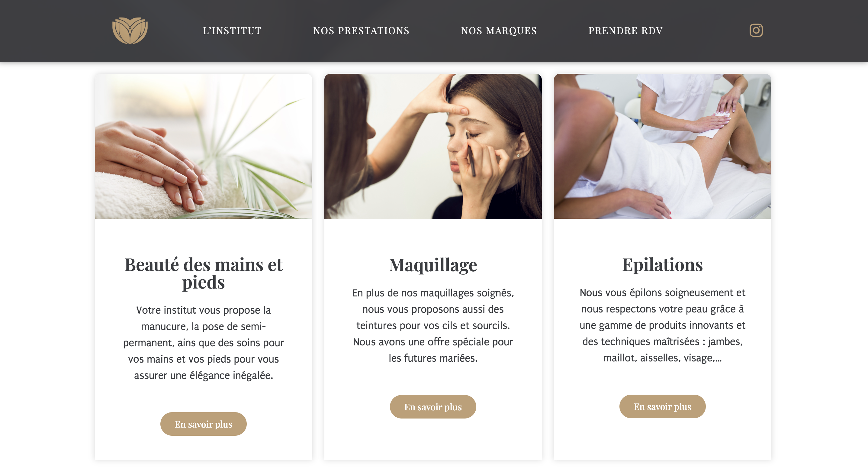
Task: Click the gold lotus logo icon
Action: (130, 30)
